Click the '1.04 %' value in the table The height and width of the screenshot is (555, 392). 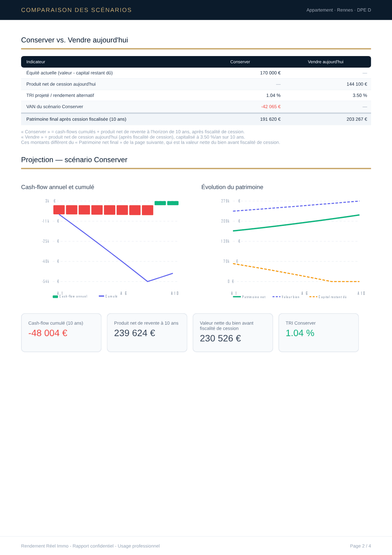coord(273,95)
